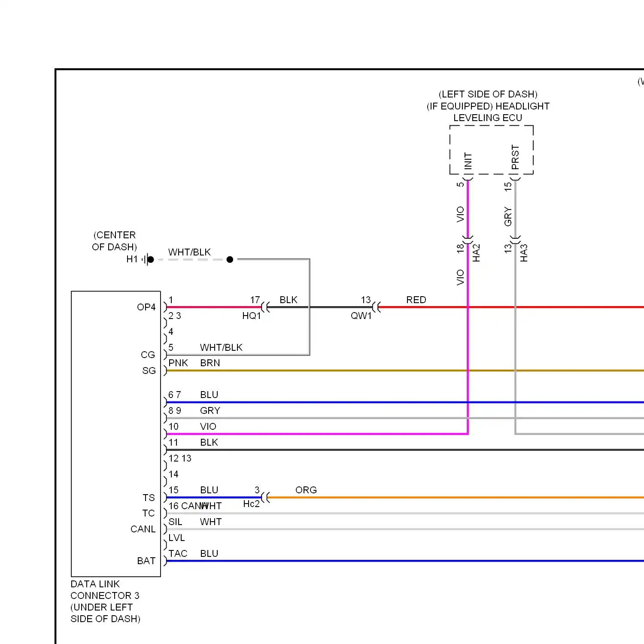Click the orange wire after Hc2 connector
This screenshot has height=644, width=644.
tap(455, 498)
